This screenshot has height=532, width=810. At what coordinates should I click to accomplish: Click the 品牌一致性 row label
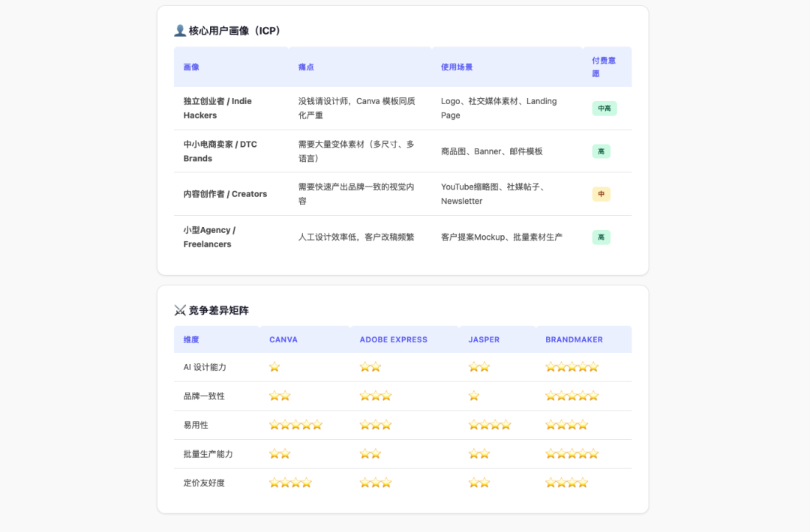click(204, 396)
